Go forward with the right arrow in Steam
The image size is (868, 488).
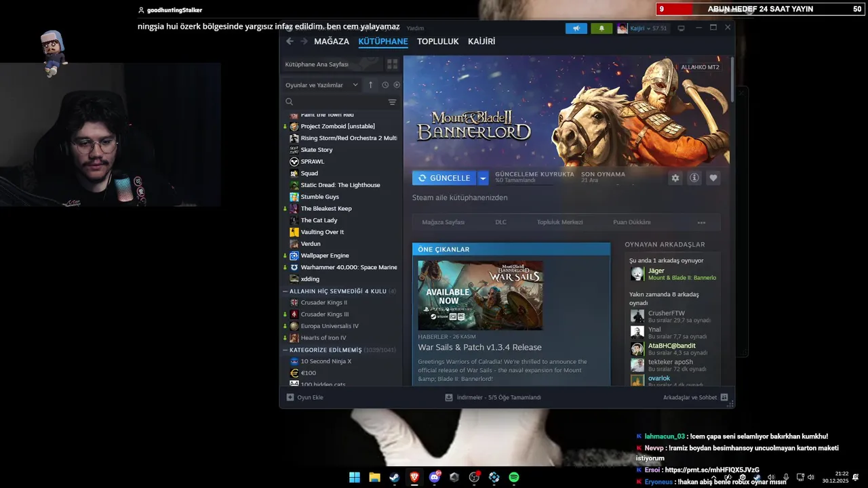(x=304, y=41)
